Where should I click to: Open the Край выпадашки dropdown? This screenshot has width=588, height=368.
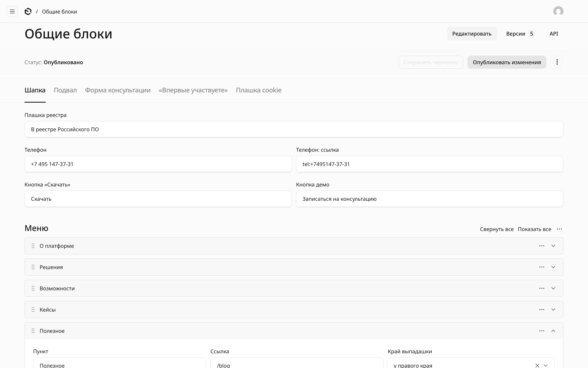pos(546,365)
